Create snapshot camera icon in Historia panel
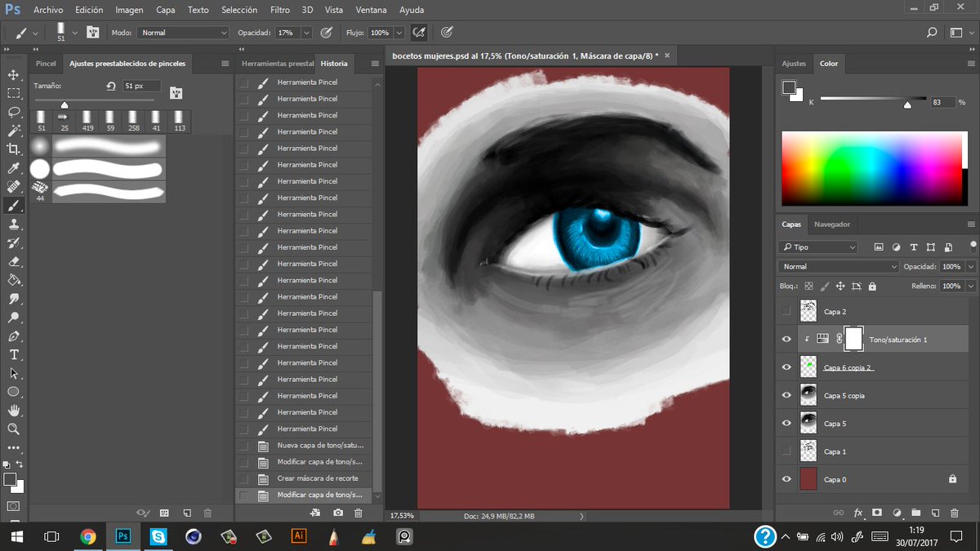 338,513
